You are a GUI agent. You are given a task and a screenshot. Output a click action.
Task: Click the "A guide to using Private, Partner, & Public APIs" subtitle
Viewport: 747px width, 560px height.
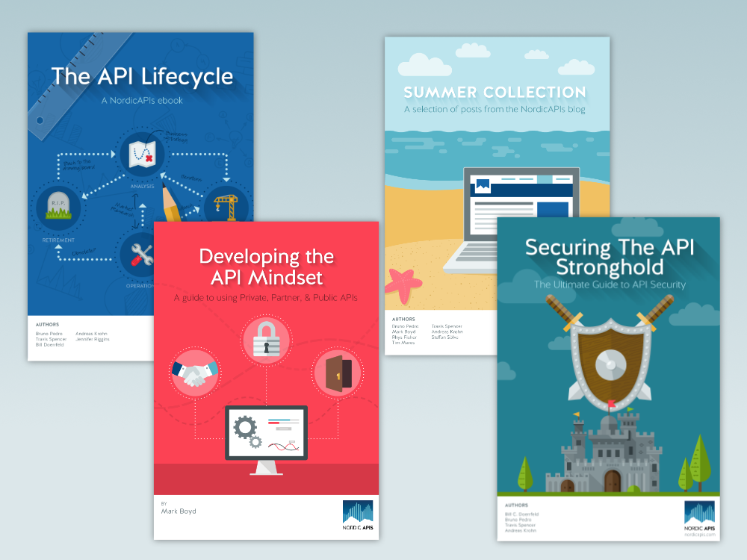[266, 298]
